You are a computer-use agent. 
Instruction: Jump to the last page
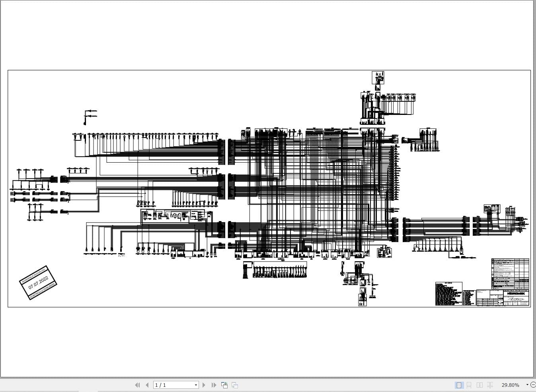pyautogui.click(x=214, y=385)
